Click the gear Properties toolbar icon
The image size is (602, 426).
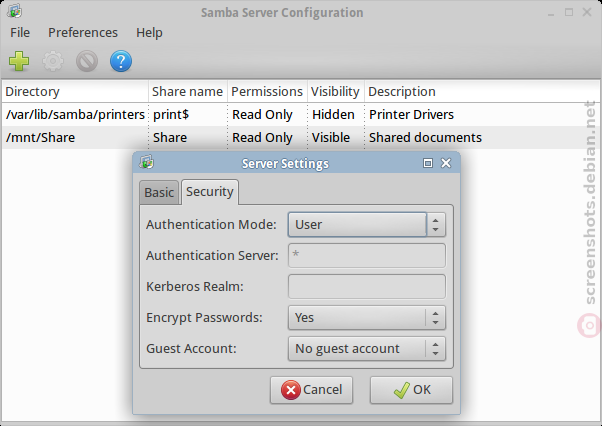pos(53,61)
